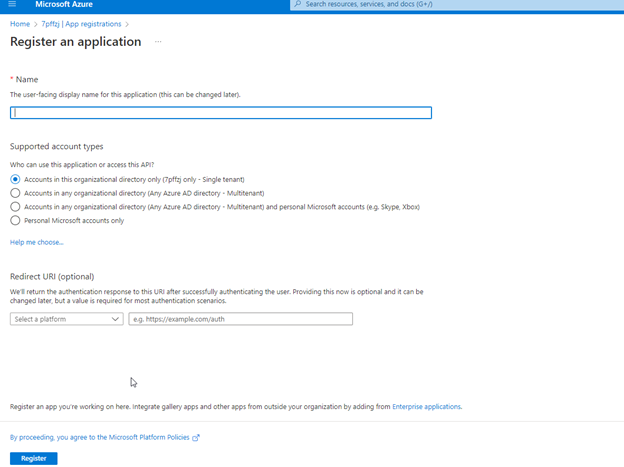Click the Redirect URI (optional) heading
Screen dimensions: 624x467
(52, 277)
